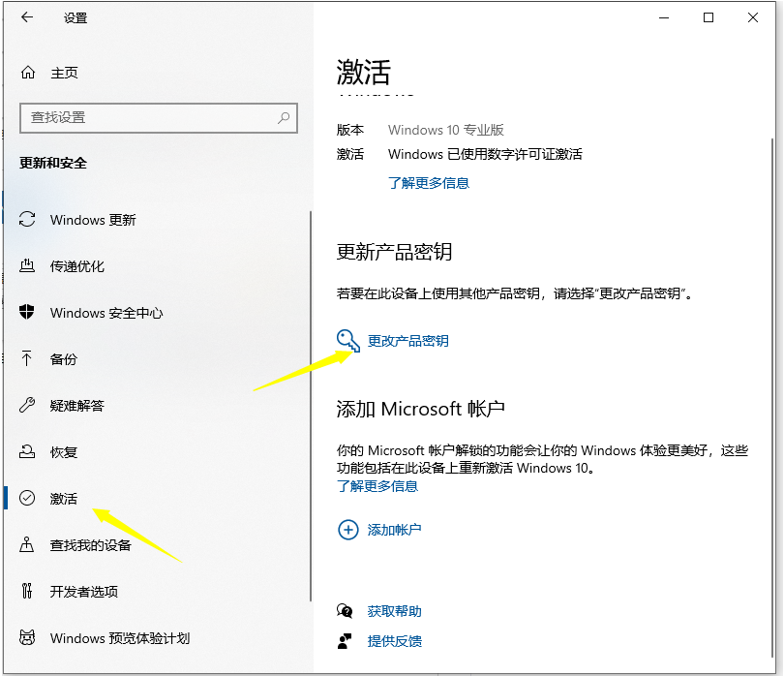784x676 pixels.
Task: Click the key icon beside 更改产品密钥
Action: click(347, 340)
